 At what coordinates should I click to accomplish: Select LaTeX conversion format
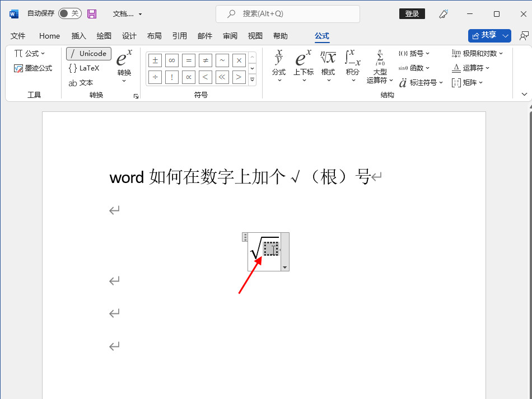(x=84, y=68)
